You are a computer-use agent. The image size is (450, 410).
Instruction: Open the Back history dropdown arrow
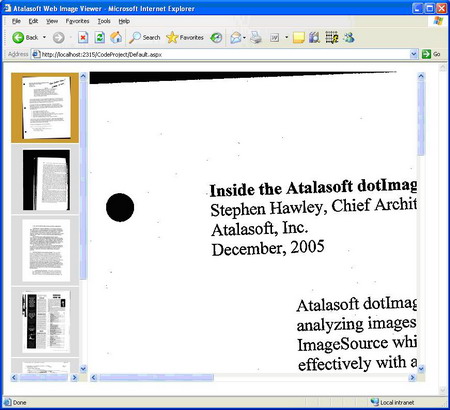tap(44, 37)
